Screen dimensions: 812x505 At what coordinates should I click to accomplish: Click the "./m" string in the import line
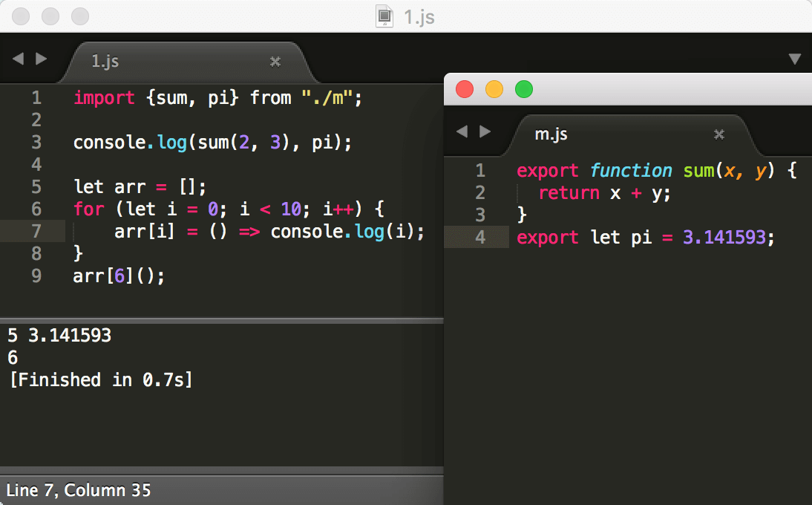pyautogui.click(x=327, y=98)
